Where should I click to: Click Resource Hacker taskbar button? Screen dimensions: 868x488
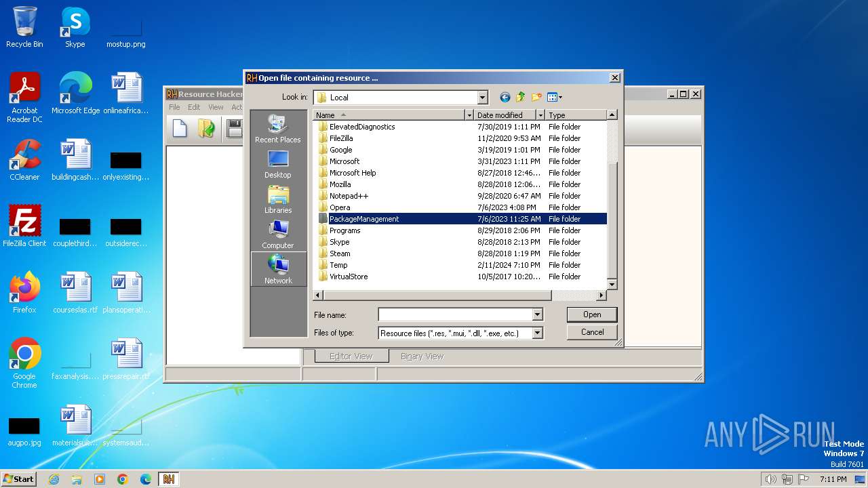point(169,479)
